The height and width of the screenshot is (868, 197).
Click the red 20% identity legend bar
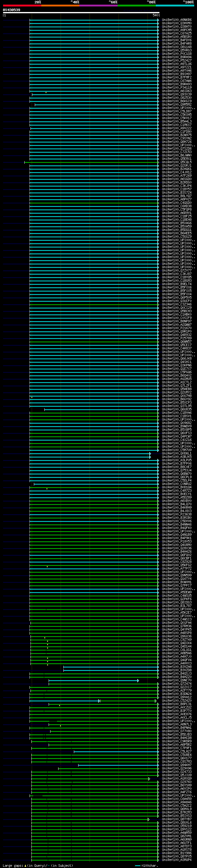coord(22,6)
